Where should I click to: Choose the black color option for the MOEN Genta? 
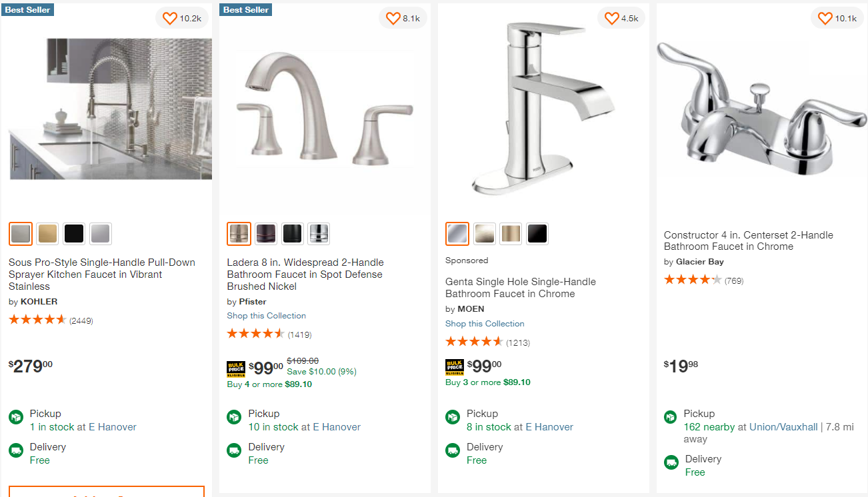pos(537,234)
